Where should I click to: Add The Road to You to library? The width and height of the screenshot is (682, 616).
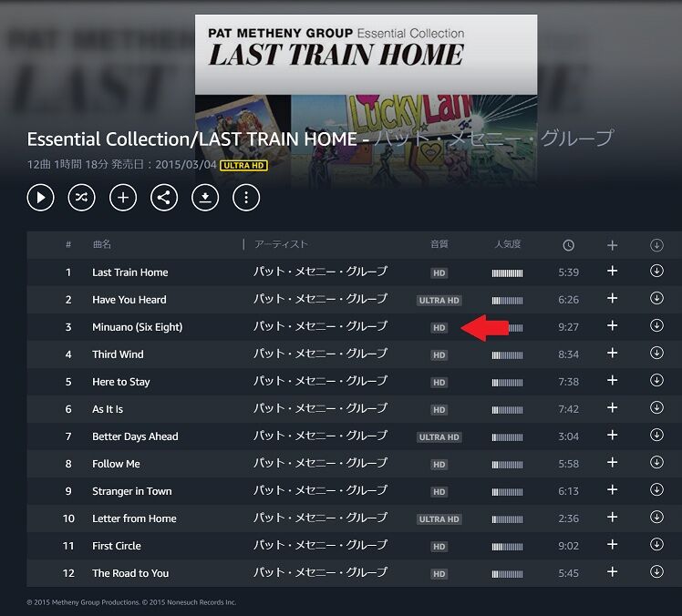(612, 572)
